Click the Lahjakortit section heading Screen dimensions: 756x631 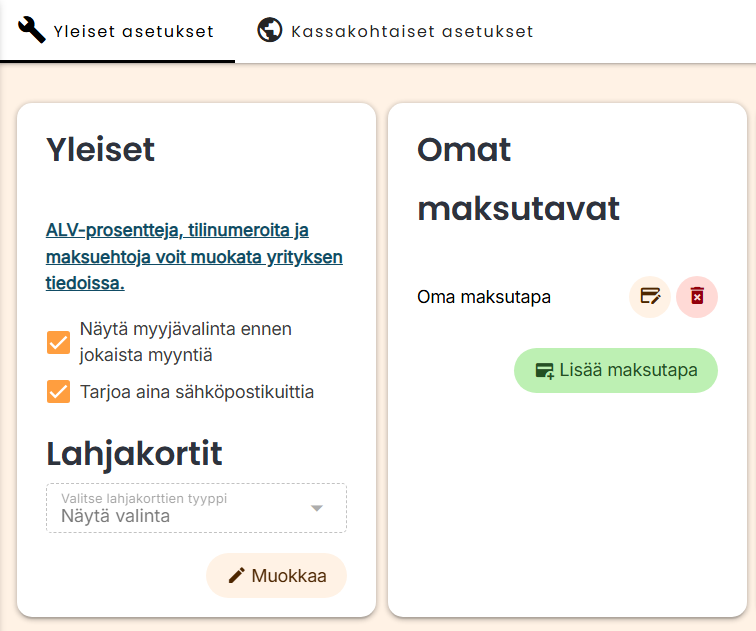click(x=134, y=453)
